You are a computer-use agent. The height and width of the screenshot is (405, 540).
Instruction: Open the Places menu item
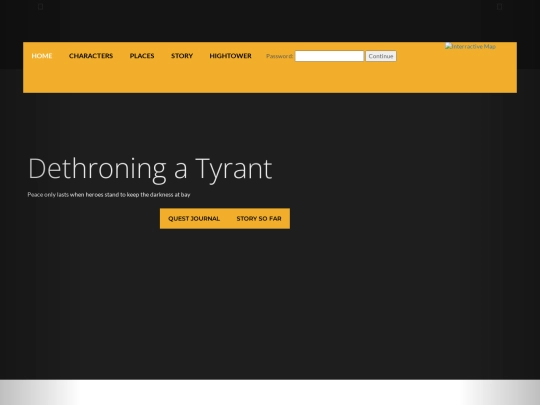pos(142,56)
